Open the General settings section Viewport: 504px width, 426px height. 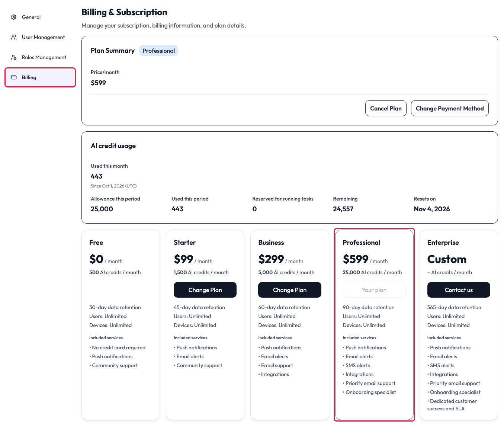point(40,17)
